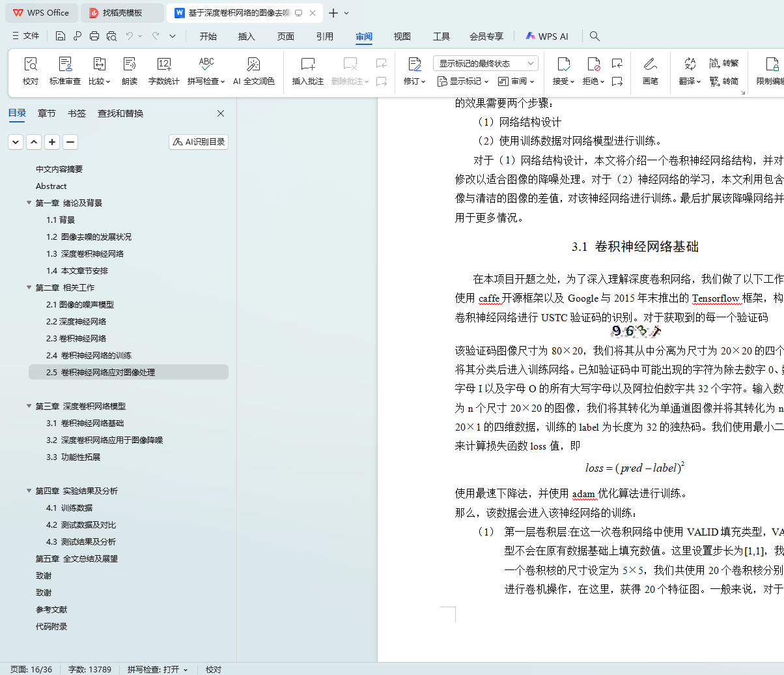784x675 pixels.
Task: Open 会员专享 member tab
Action: pos(486,36)
